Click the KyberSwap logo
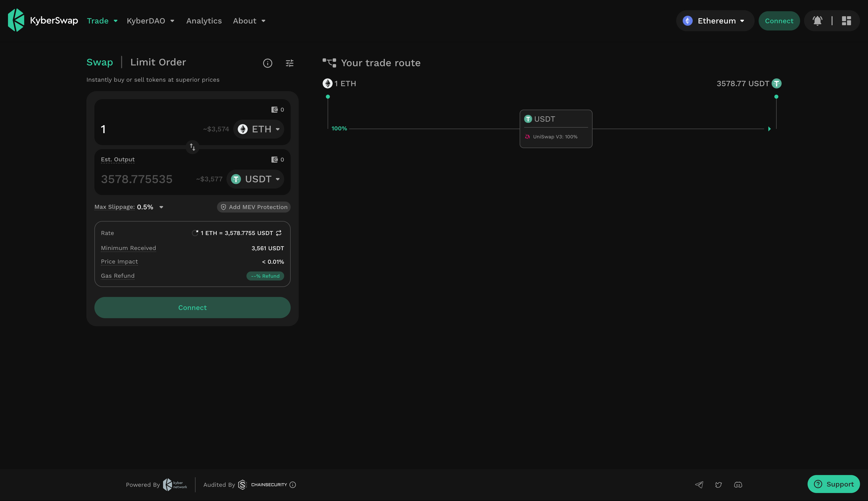 click(x=43, y=20)
